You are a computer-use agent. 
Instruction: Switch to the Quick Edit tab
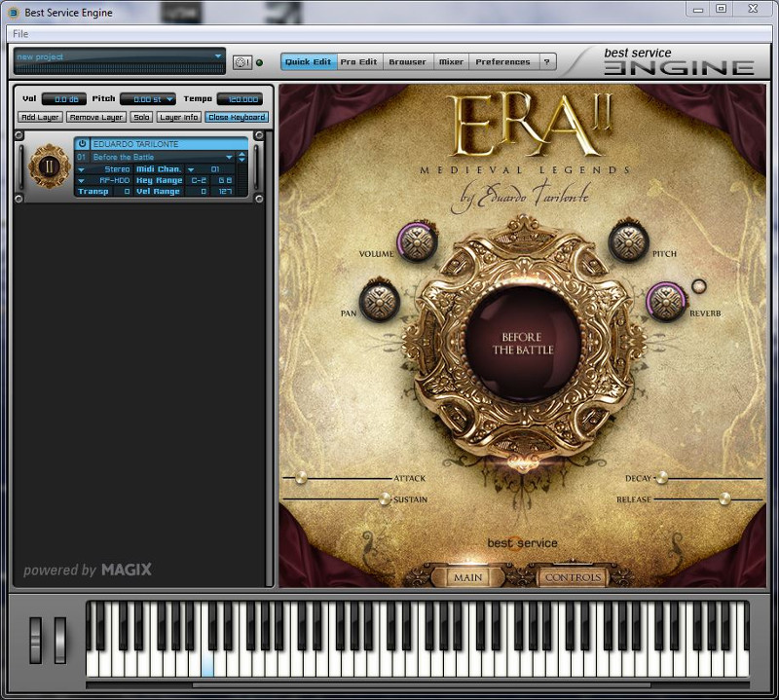pos(309,61)
